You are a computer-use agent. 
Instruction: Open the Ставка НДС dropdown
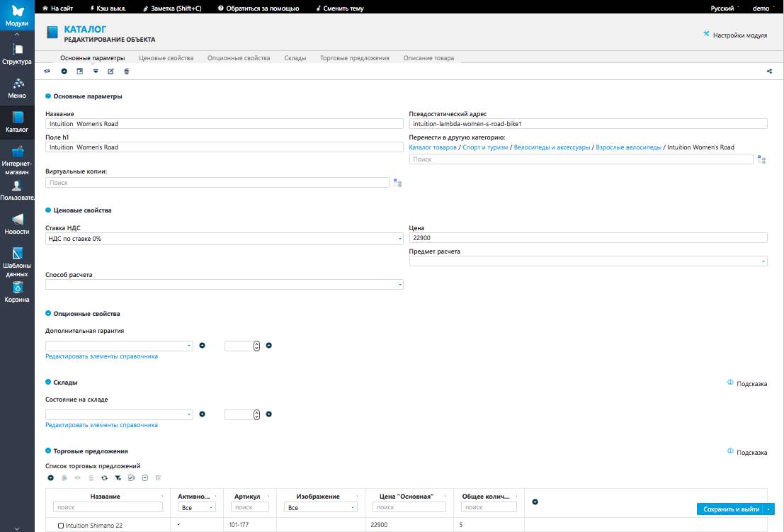(224, 239)
